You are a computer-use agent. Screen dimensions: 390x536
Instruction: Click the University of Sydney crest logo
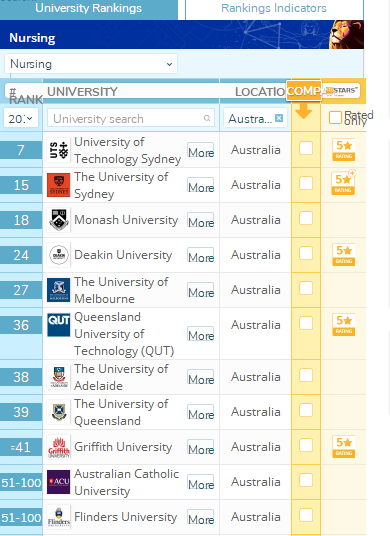pyautogui.click(x=58, y=185)
